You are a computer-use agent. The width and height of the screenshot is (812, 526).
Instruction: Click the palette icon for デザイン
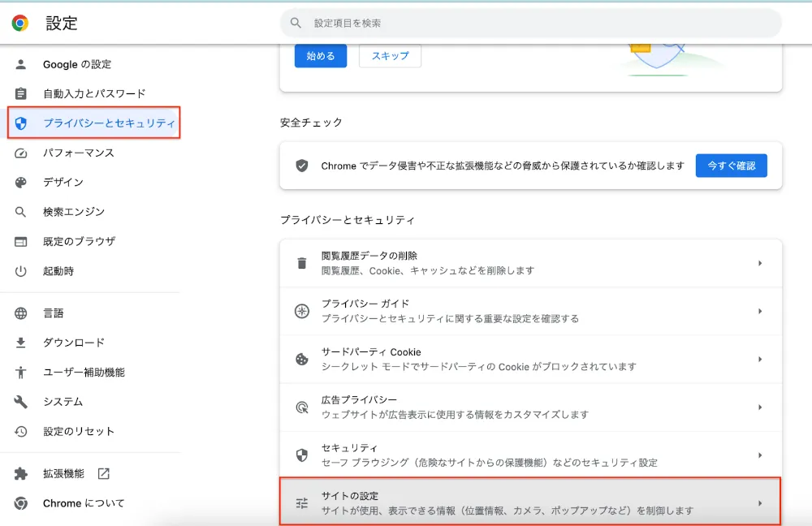pyautogui.click(x=21, y=183)
